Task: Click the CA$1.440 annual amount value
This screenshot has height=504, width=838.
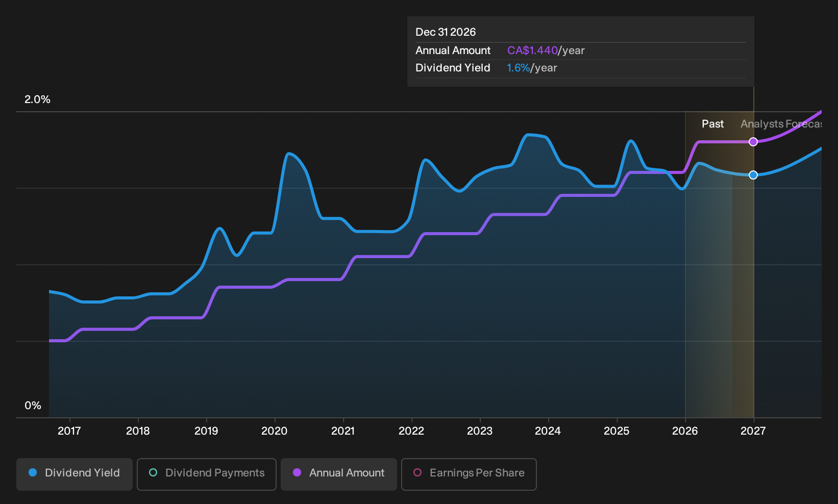Action: 532,51
